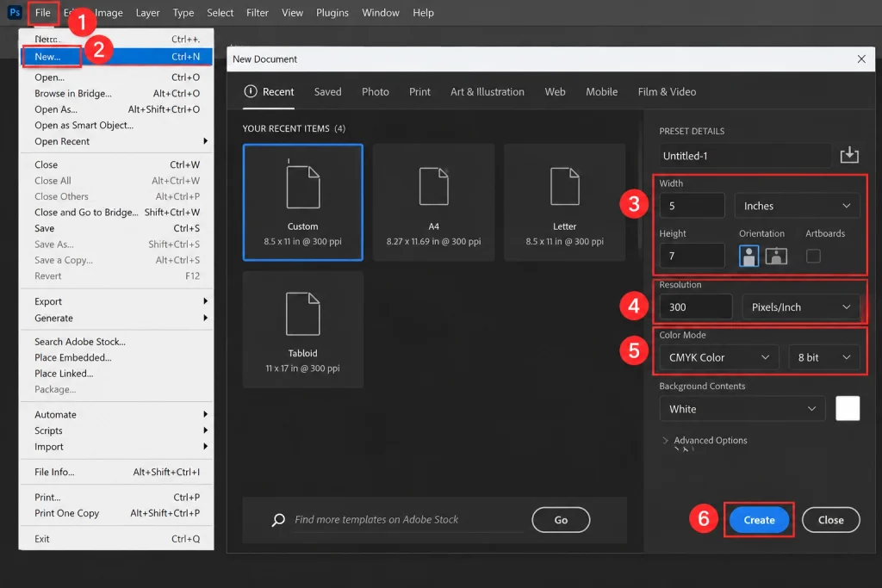This screenshot has width=882, height=588.
Task: Choose Browse in Bridge... menu item
Action: (x=117, y=93)
